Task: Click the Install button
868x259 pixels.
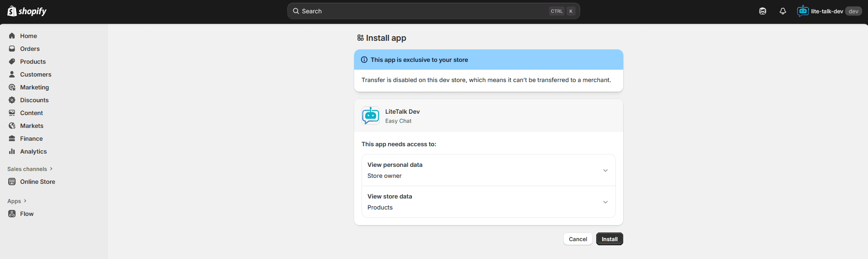Action: click(x=609, y=239)
